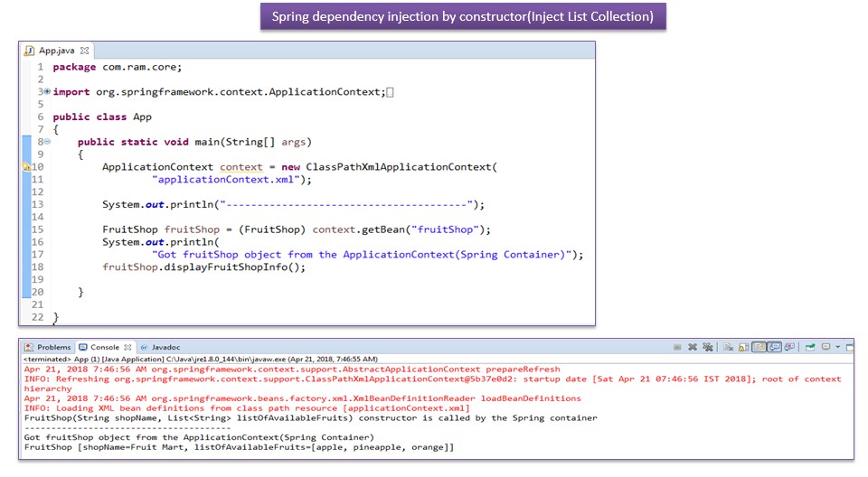The width and height of the screenshot is (868, 477).
Task: Pin the console using the green pin icon
Action: [x=810, y=347]
